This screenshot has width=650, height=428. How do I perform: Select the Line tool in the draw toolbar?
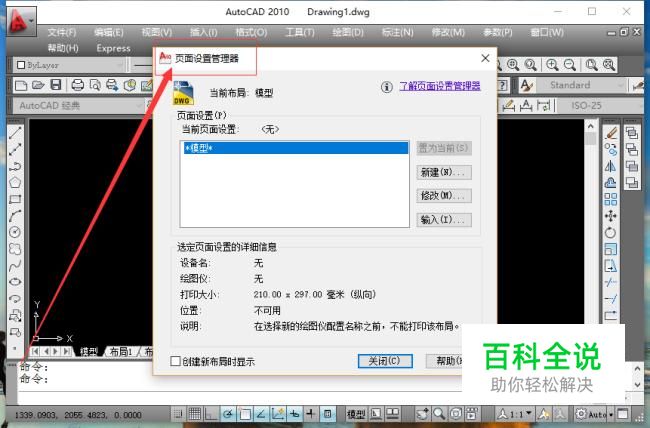[x=15, y=133]
